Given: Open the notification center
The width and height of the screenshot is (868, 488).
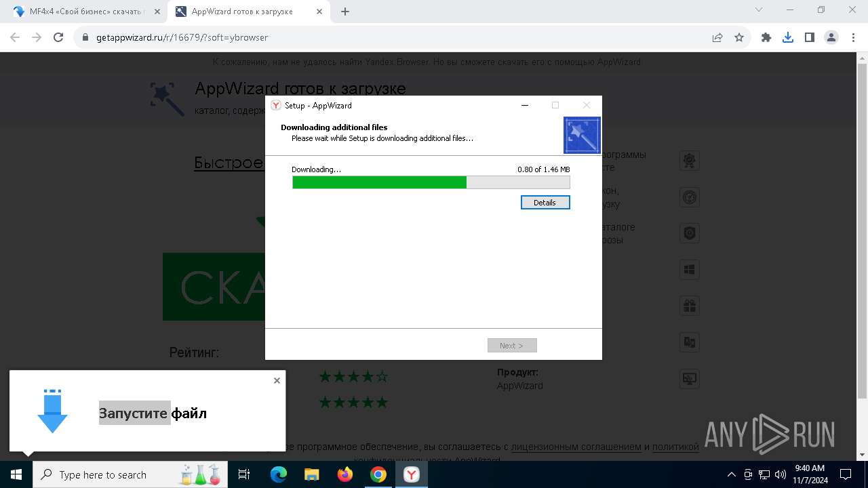Looking at the screenshot, I should coord(846,474).
